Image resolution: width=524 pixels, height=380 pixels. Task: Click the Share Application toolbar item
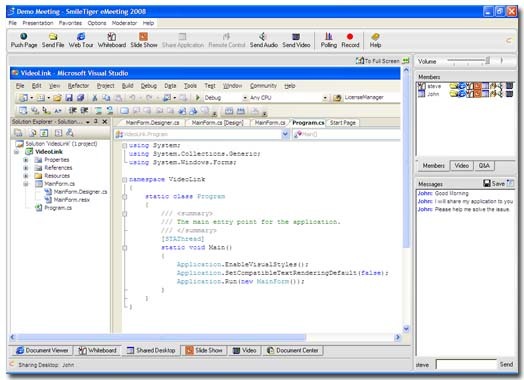pos(183,40)
